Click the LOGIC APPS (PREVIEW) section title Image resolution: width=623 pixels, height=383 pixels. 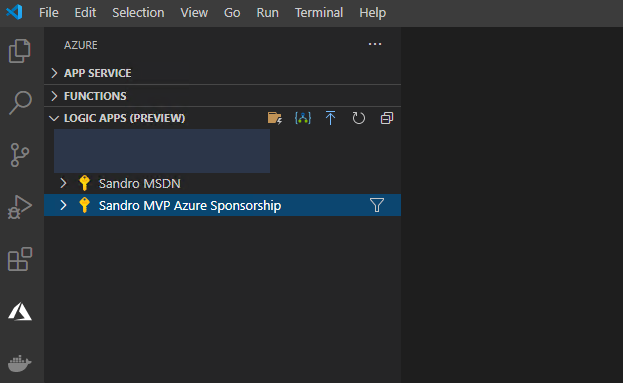point(124,118)
